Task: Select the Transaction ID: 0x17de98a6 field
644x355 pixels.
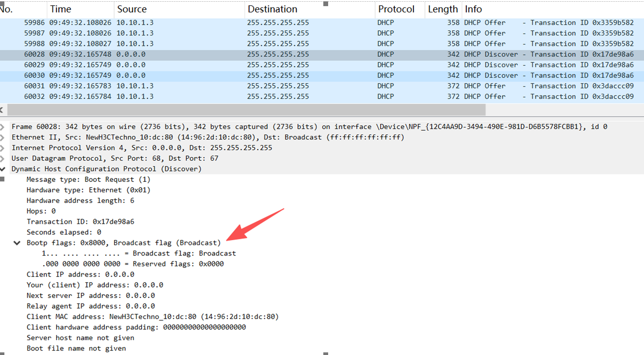Action: pyautogui.click(x=80, y=222)
